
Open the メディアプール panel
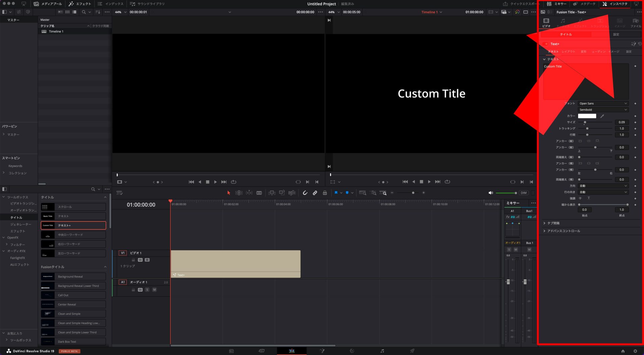tap(48, 4)
